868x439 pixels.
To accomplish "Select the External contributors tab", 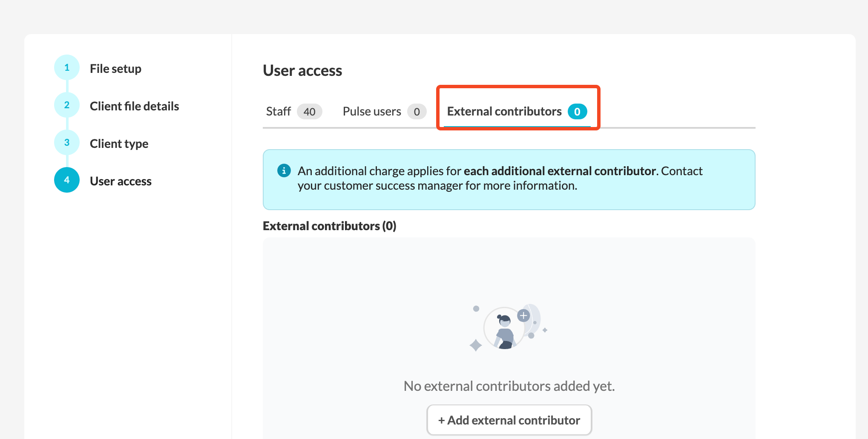I will click(517, 112).
